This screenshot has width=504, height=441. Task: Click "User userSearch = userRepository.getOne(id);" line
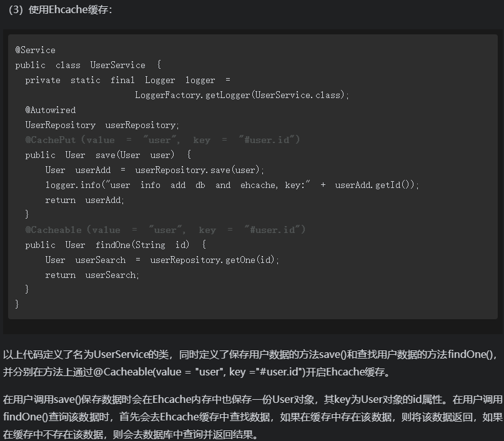(x=162, y=260)
